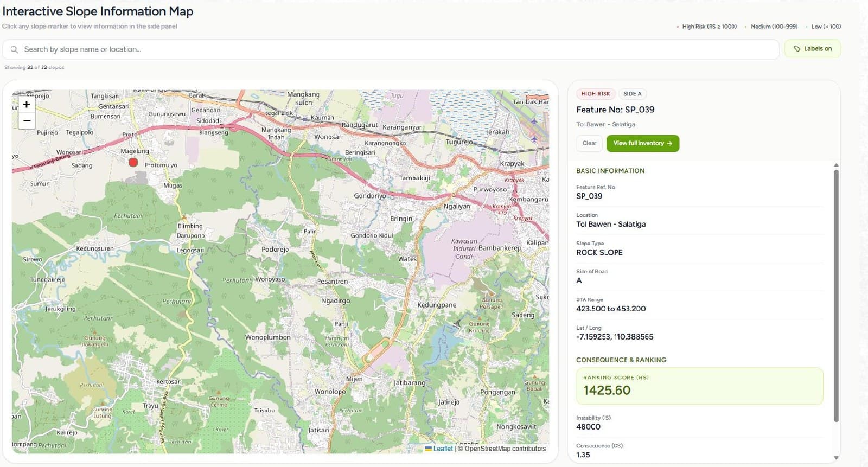Image resolution: width=868 pixels, height=467 pixels.
Task: Click the Podorejo label on the map
Action: [275, 250]
